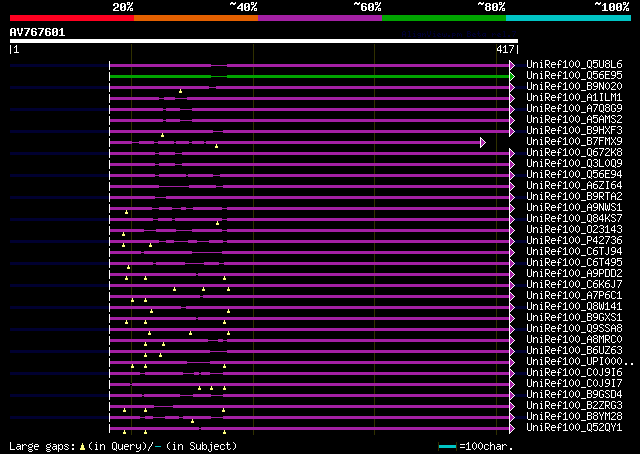
Task: Click the alignment bar for UniRef100_Q3L0Q9
Action: coord(309,165)
